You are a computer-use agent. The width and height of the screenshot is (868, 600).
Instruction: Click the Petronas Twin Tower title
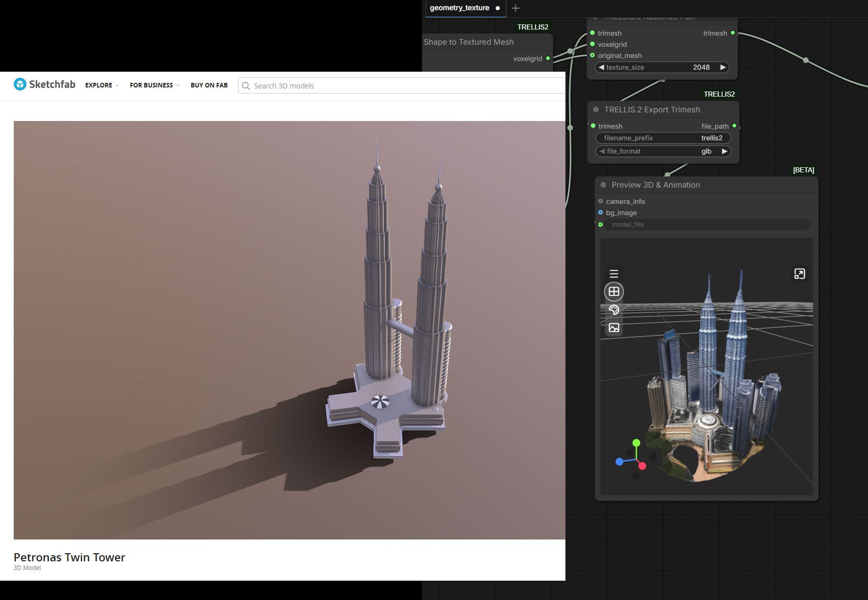(69, 557)
